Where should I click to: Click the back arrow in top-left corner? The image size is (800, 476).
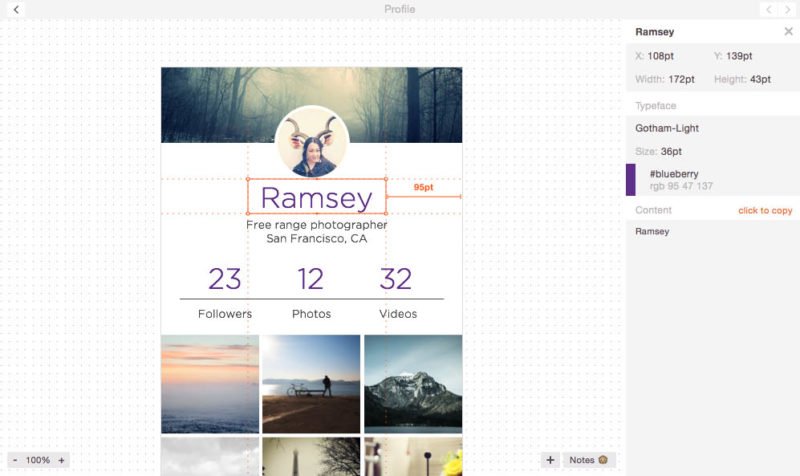[x=16, y=9]
